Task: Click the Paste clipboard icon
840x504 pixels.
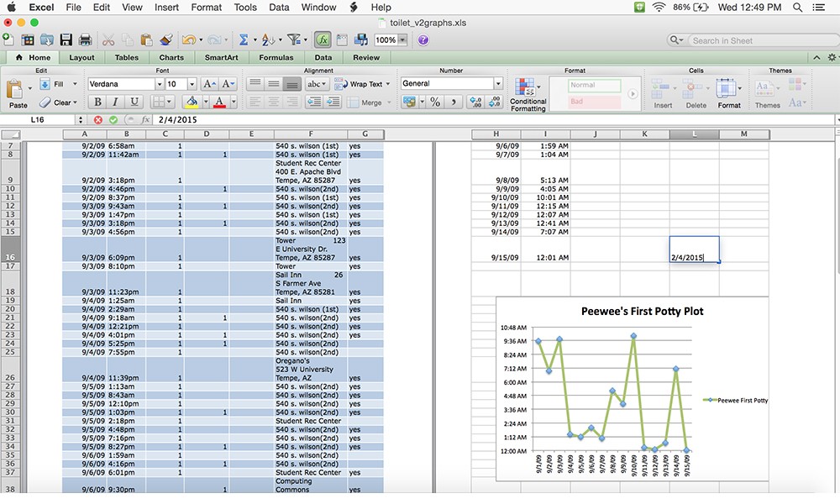Action: point(15,89)
